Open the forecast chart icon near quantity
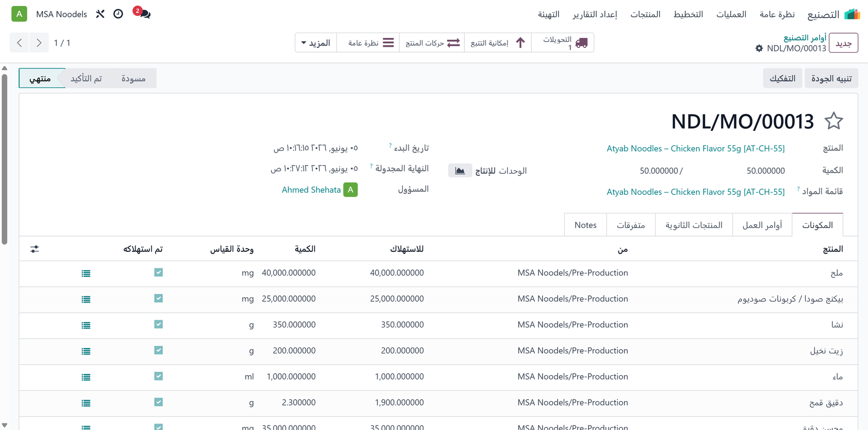Image resolution: width=868 pixels, height=430 pixels. 460,170
